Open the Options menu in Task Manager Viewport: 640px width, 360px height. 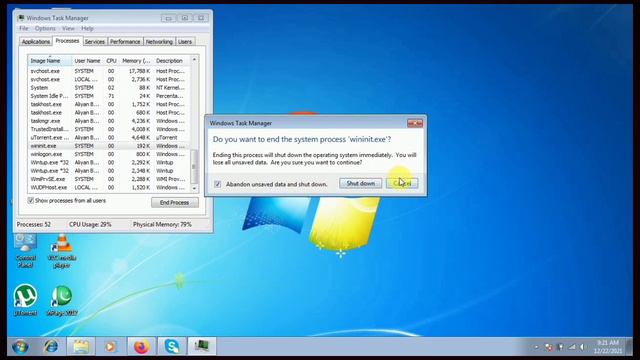pos(45,29)
